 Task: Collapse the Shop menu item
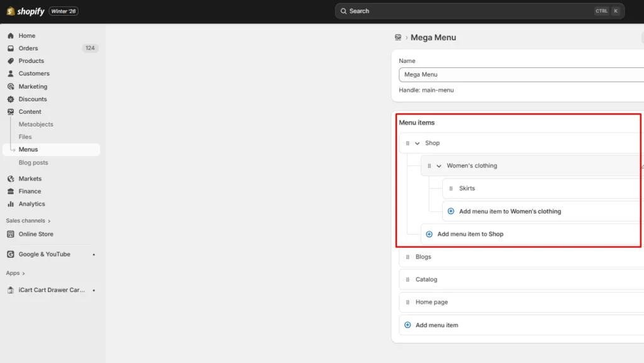417,143
